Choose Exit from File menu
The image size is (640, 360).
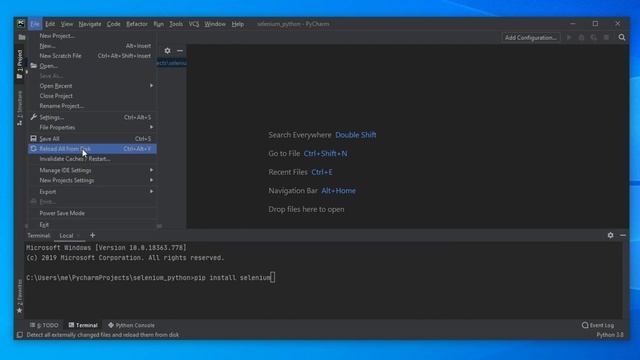point(92,224)
